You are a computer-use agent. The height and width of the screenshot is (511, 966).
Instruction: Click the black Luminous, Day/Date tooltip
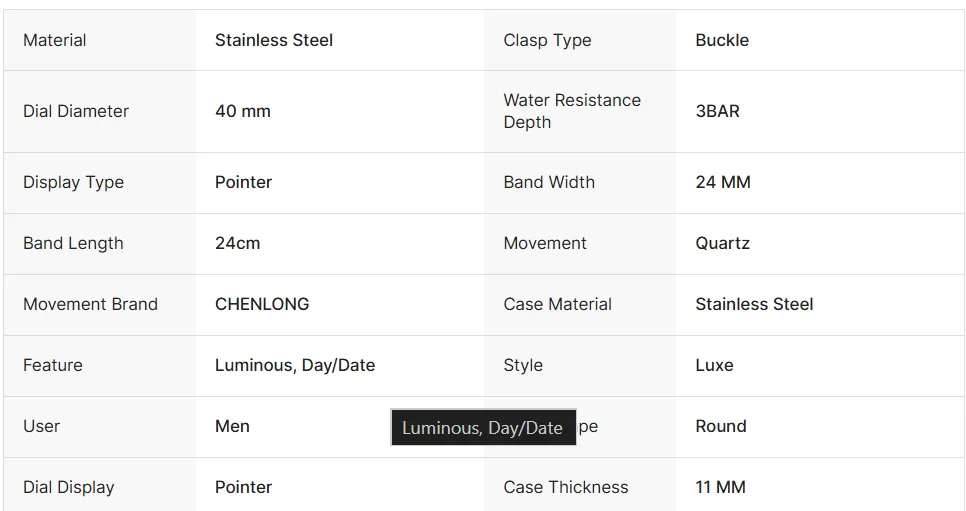(x=484, y=427)
